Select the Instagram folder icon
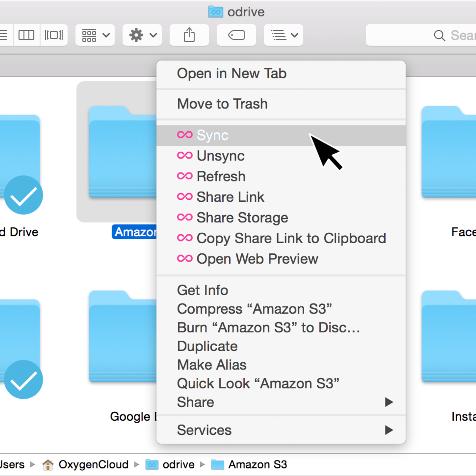The image size is (476, 476). click(449, 336)
